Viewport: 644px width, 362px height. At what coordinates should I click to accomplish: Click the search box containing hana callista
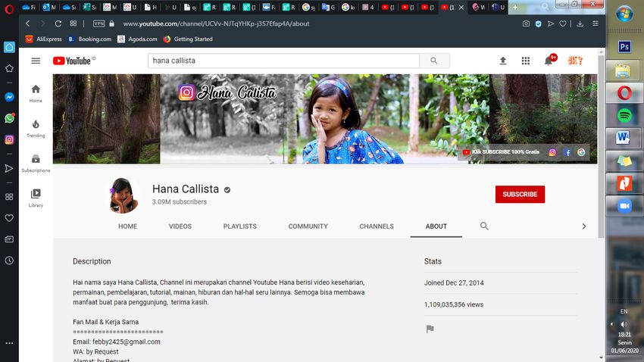pyautogui.click(x=283, y=61)
